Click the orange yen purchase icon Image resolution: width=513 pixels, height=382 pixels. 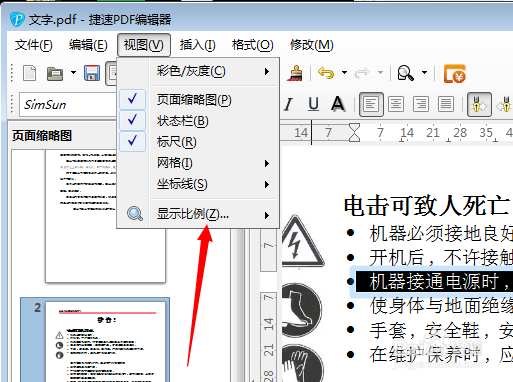click(x=454, y=74)
